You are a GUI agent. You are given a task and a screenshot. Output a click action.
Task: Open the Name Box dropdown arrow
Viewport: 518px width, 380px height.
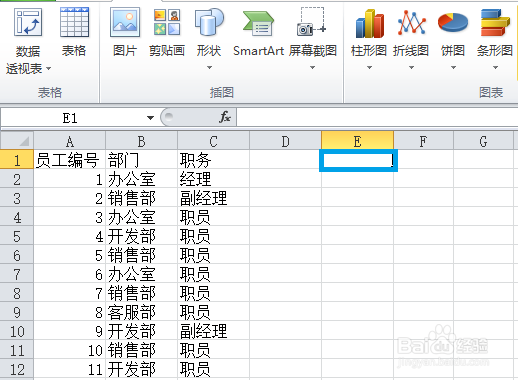150,118
